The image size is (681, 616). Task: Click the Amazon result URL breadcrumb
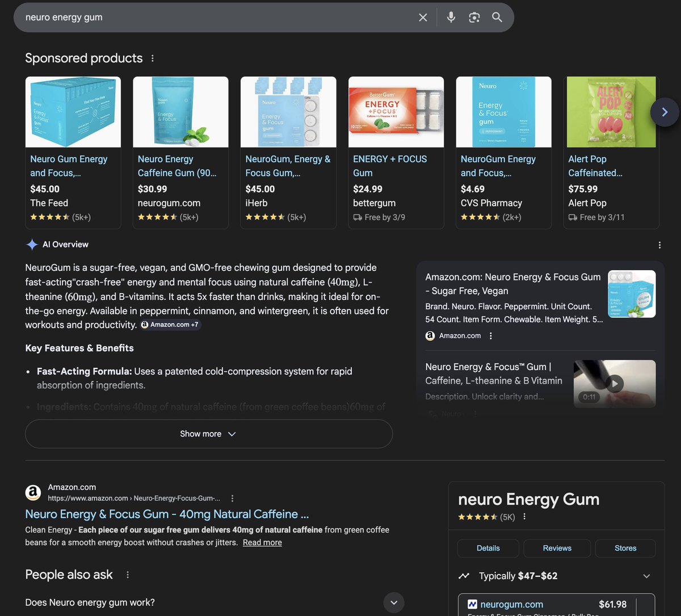(x=134, y=498)
